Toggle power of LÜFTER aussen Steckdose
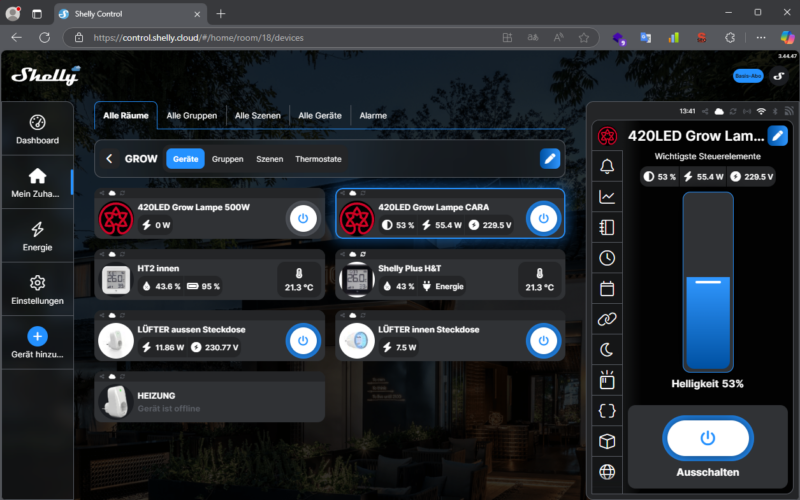Image resolution: width=800 pixels, height=500 pixels. point(302,340)
